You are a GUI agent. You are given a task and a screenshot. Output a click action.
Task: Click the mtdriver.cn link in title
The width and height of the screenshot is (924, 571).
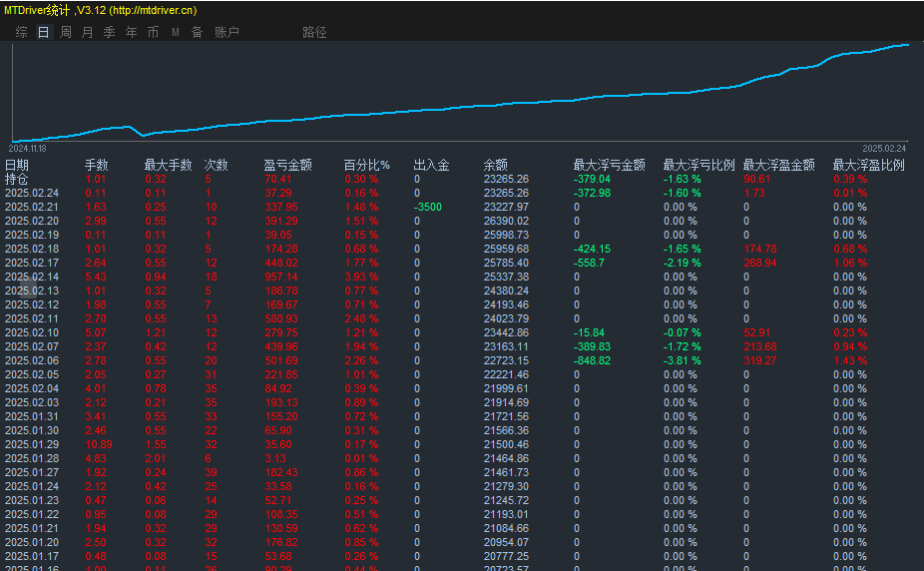pyautogui.click(x=154, y=10)
